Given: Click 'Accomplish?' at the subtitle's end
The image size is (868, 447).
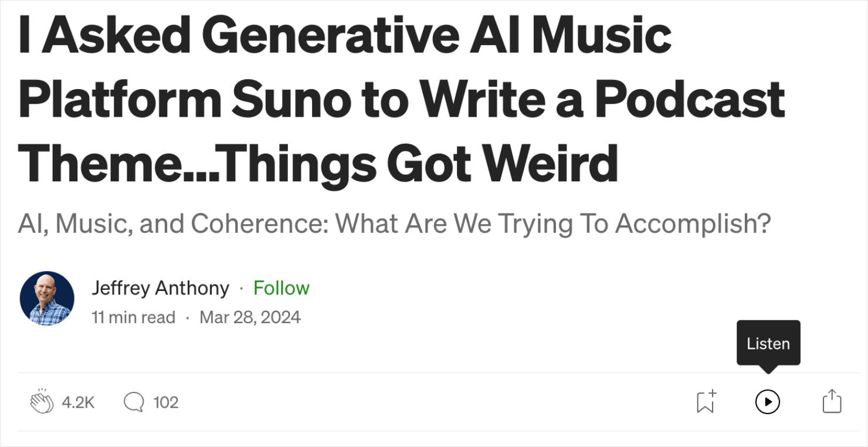Looking at the screenshot, I should tap(693, 223).
